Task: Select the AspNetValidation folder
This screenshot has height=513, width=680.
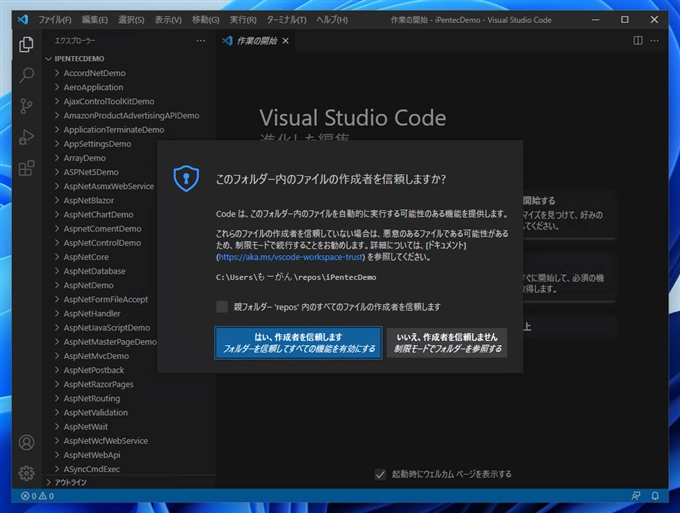Action: tap(96, 412)
